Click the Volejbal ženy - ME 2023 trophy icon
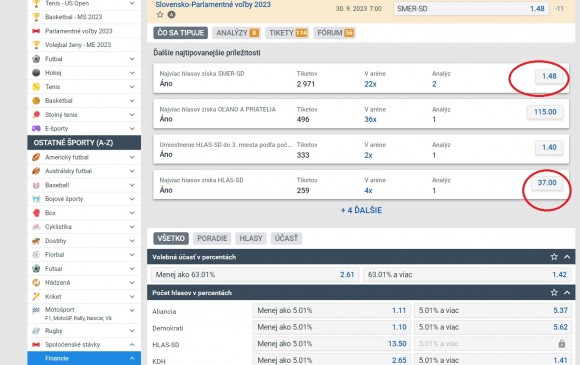The height and width of the screenshot is (365, 580). (36, 45)
